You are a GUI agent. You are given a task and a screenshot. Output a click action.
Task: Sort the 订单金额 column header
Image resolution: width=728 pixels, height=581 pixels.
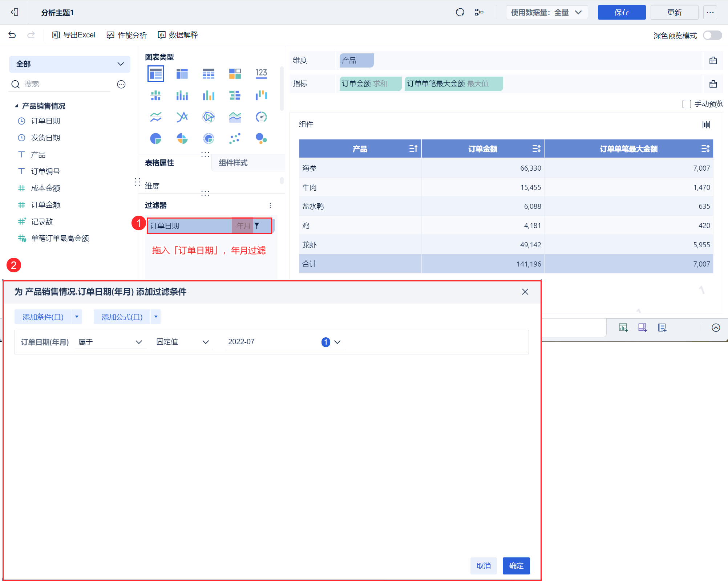(x=536, y=149)
